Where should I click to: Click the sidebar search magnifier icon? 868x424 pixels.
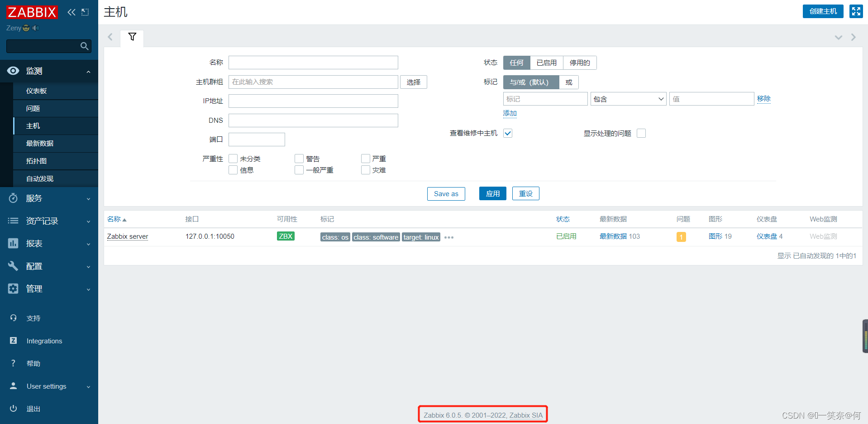[x=84, y=46]
